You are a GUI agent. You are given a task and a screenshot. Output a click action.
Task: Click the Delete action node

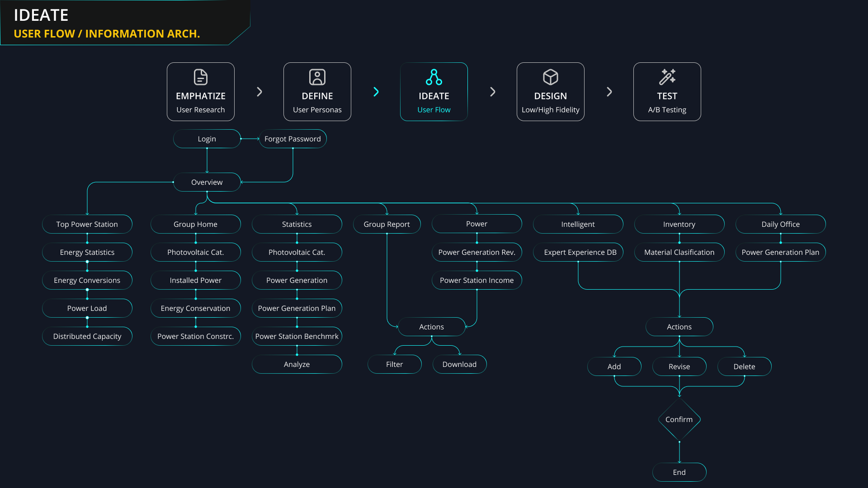744,366
